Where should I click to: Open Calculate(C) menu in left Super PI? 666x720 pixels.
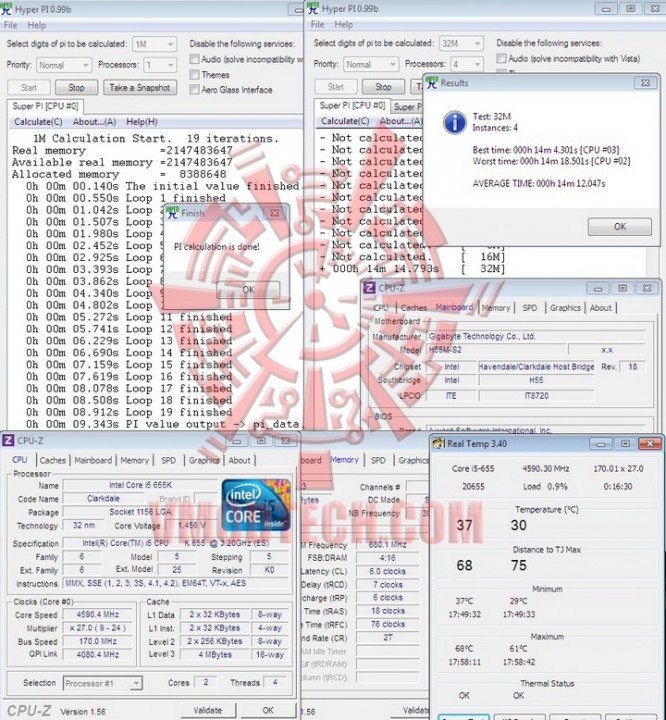[38, 122]
